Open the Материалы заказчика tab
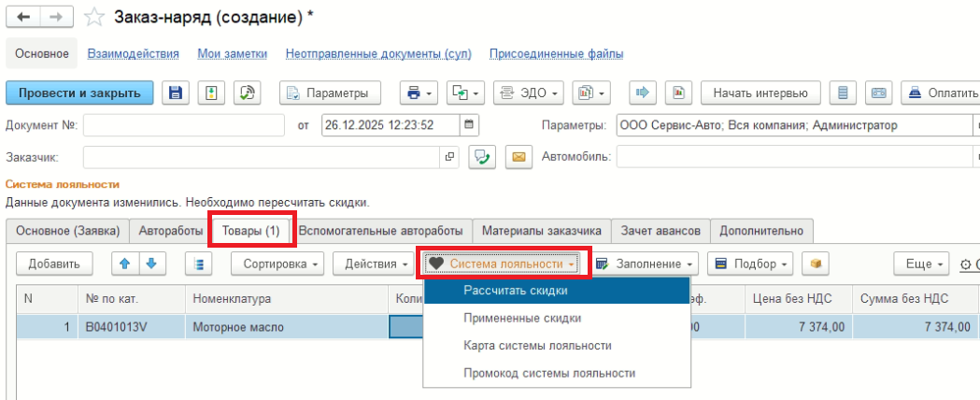This screenshot has height=400, width=980. pyautogui.click(x=544, y=231)
